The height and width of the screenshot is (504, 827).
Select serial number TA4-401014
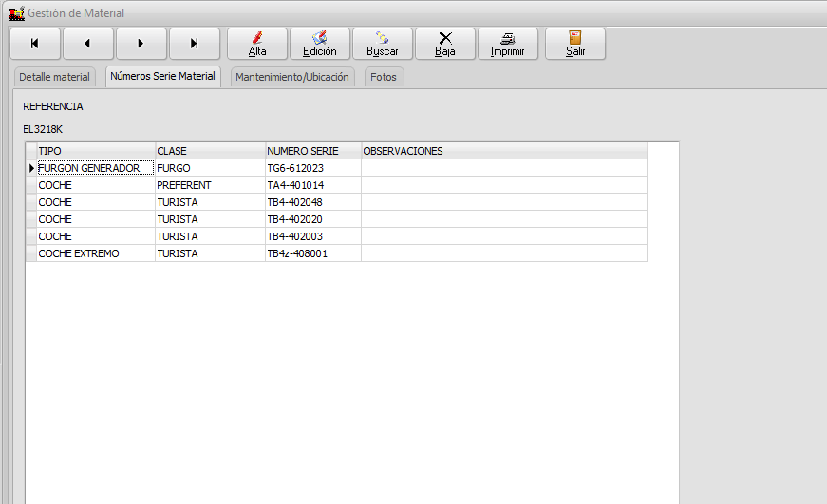point(313,185)
